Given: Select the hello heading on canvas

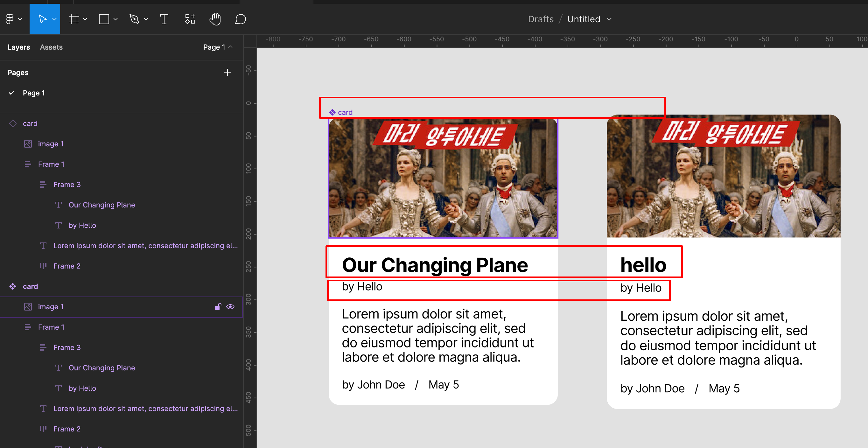Looking at the screenshot, I should point(643,265).
